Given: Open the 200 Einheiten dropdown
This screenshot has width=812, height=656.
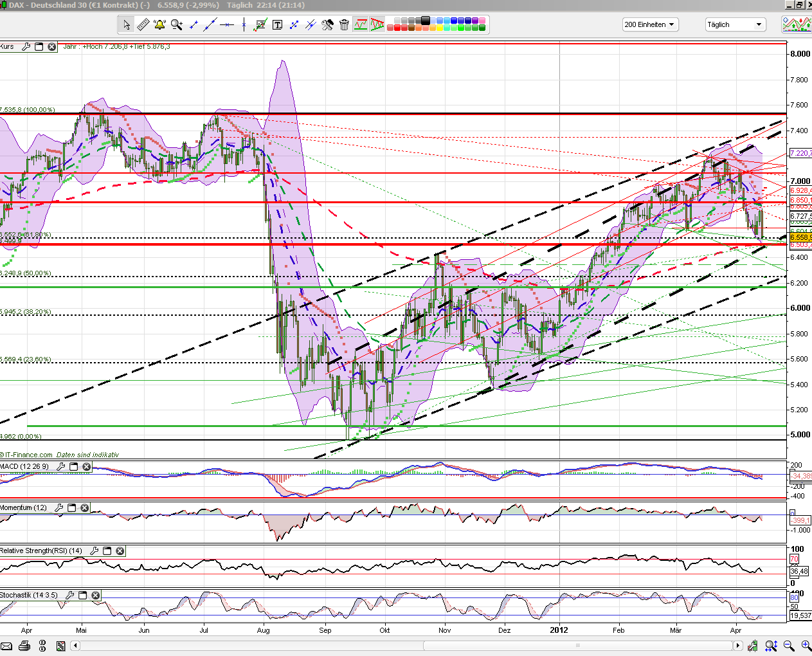Looking at the screenshot, I should coord(650,24).
